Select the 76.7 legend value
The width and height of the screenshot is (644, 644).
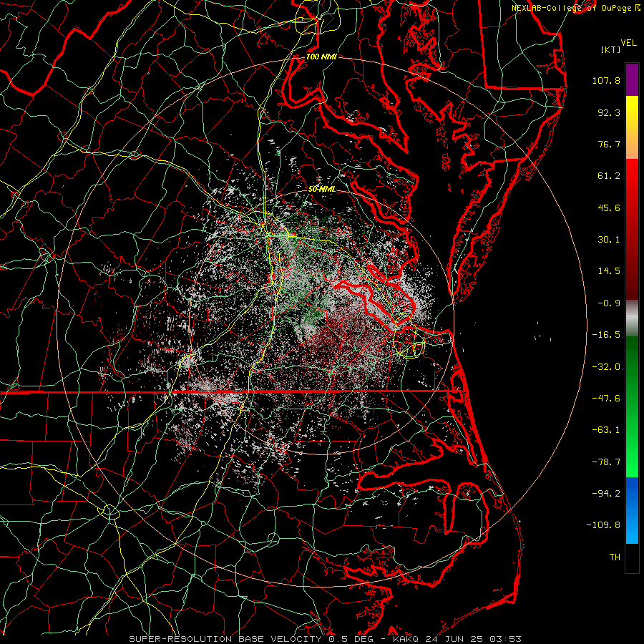click(609, 144)
